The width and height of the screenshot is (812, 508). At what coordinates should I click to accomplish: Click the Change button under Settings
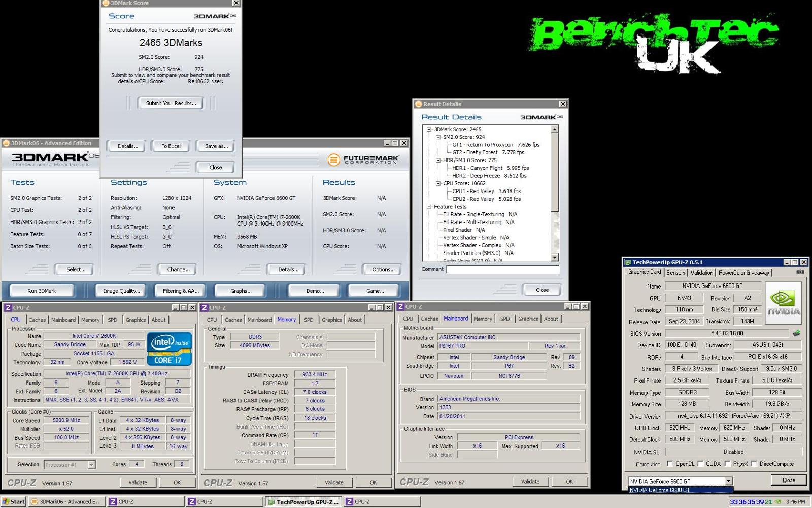(x=179, y=270)
